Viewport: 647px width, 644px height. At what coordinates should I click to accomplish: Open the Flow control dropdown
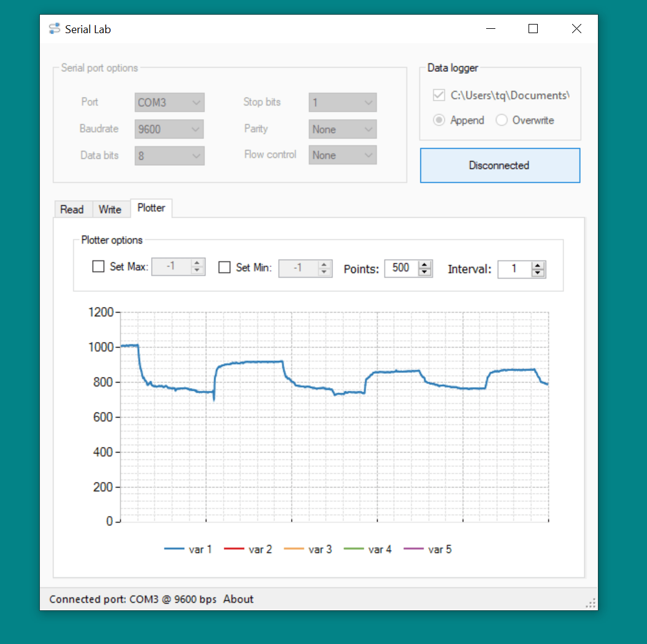pos(343,155)
